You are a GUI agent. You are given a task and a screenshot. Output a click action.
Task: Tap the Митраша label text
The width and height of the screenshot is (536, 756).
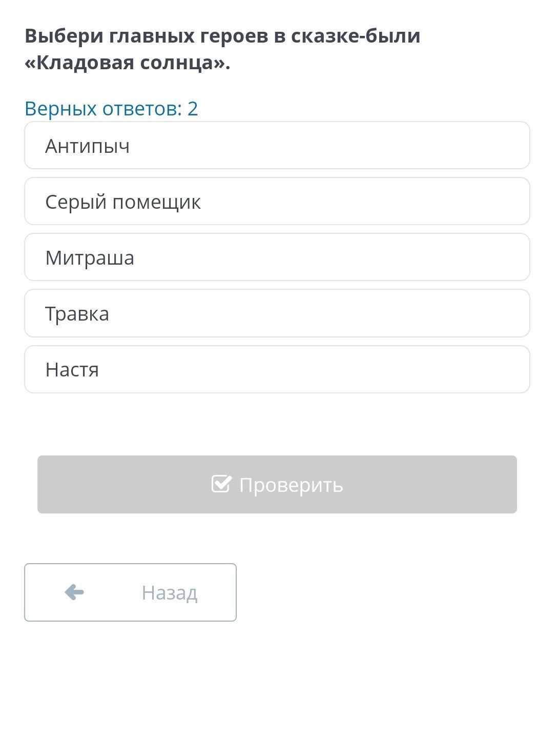[90, 258]
